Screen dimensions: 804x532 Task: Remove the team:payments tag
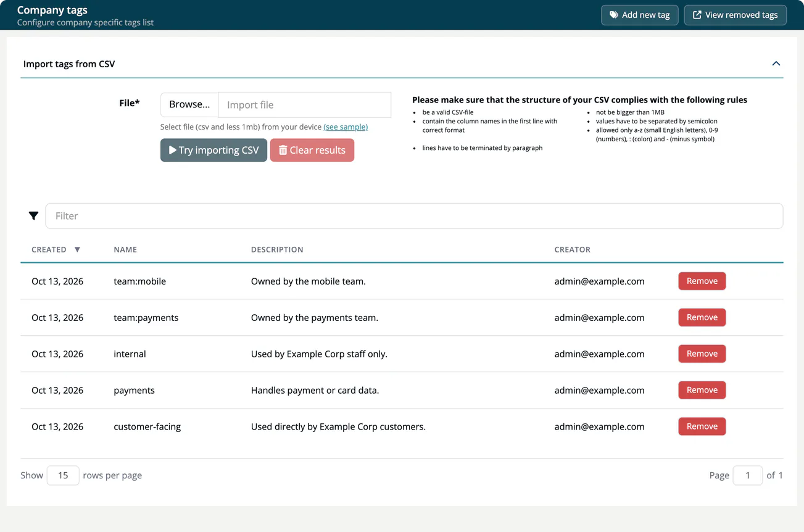click(702, 318)
